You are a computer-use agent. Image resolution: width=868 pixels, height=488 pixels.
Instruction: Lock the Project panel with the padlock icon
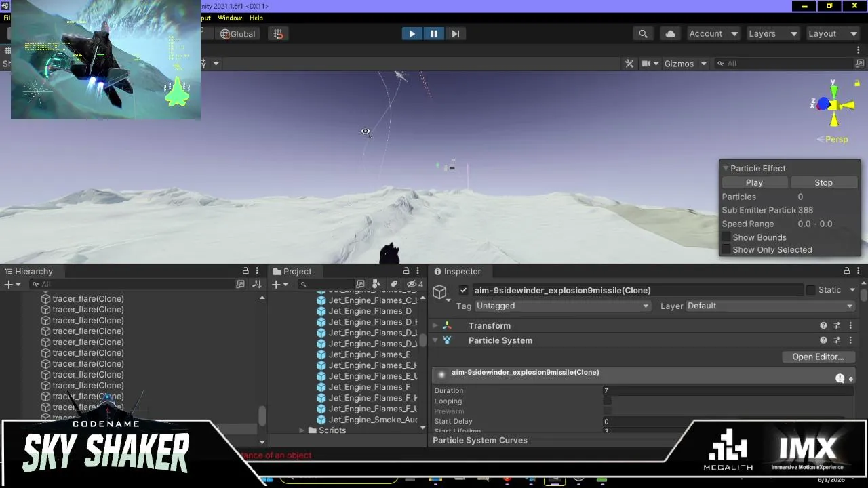(x=406, y=271)
